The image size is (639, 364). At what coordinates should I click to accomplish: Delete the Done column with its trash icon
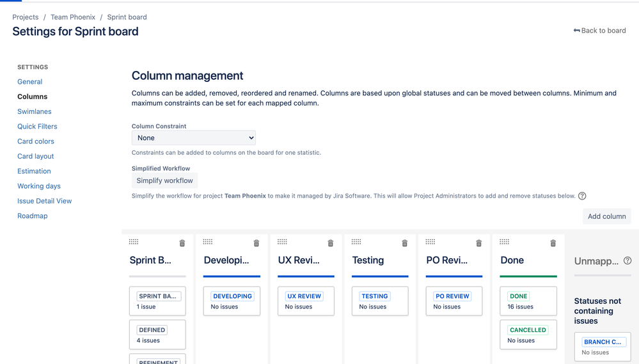553,243
